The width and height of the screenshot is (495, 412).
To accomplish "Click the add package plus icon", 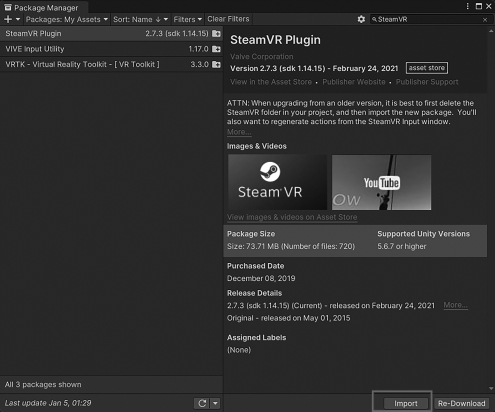I will pyautogui.click(x=8, y=19).
